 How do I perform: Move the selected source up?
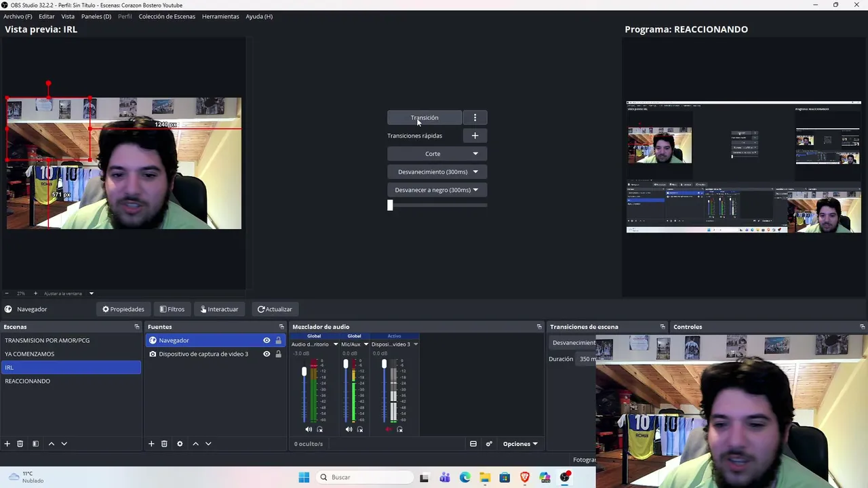pyautogui.click(x=195, y=444)
